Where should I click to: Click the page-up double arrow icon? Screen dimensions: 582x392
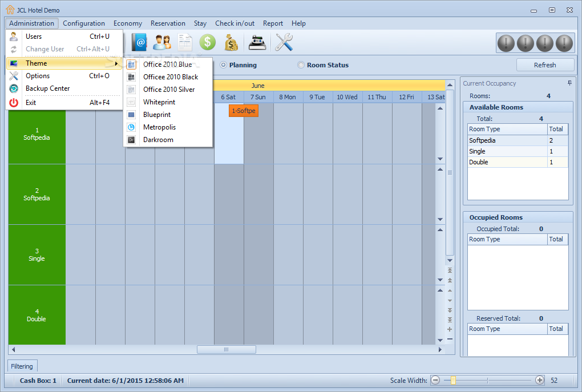pyautogui.click(x=450, y=280)
